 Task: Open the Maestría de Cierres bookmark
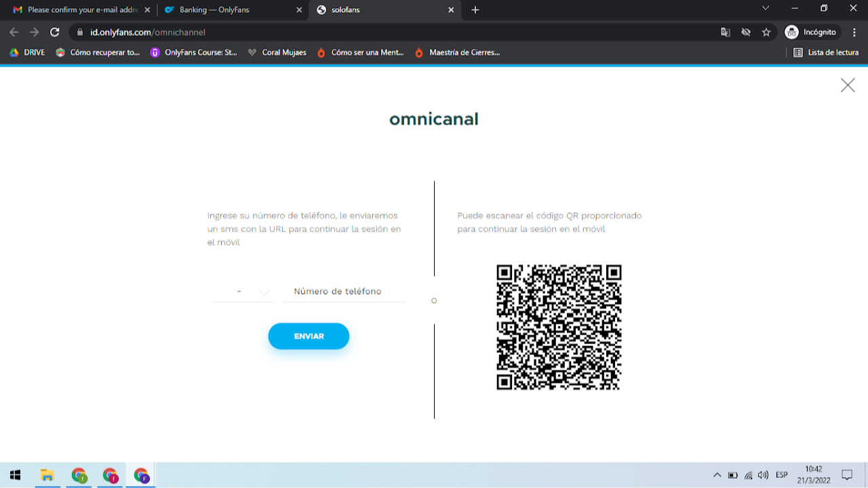point(457,52)
